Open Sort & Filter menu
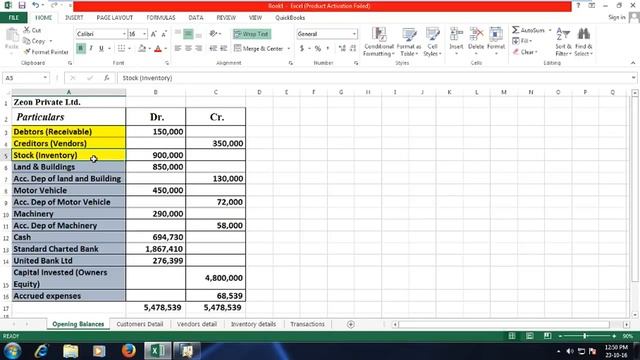The height and width of the screenshot is (360, 640). [563, 41]
